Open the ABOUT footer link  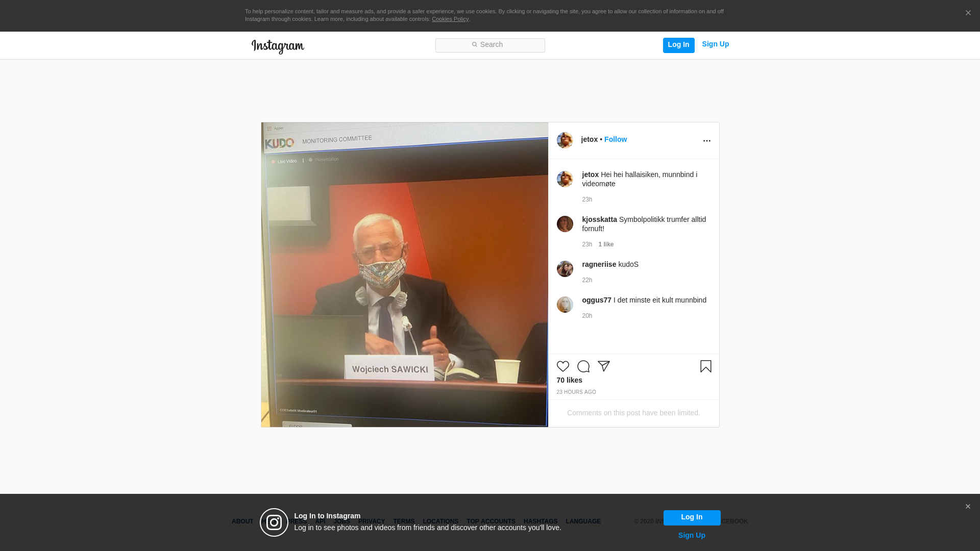point(242,521)
